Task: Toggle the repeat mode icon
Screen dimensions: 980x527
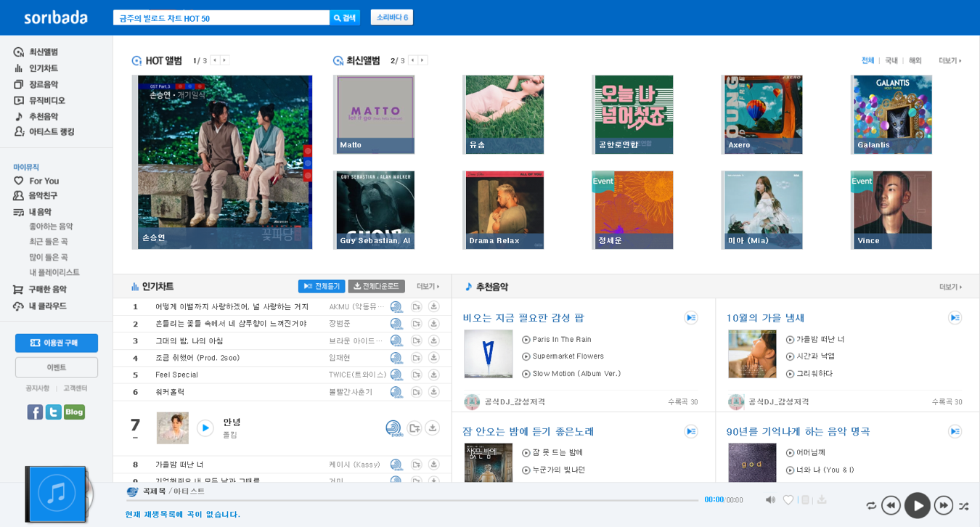Action: (871, 505)
